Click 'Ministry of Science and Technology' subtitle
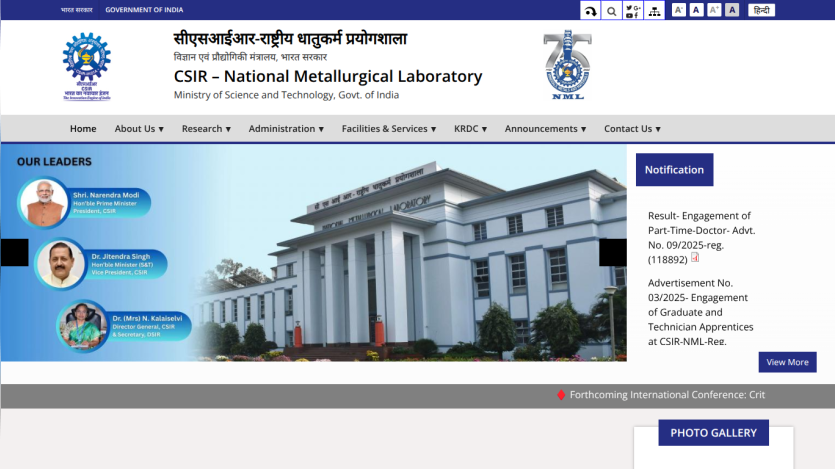Image resolution: width=835 pixels, height=469 pixels. click(286, 95)
